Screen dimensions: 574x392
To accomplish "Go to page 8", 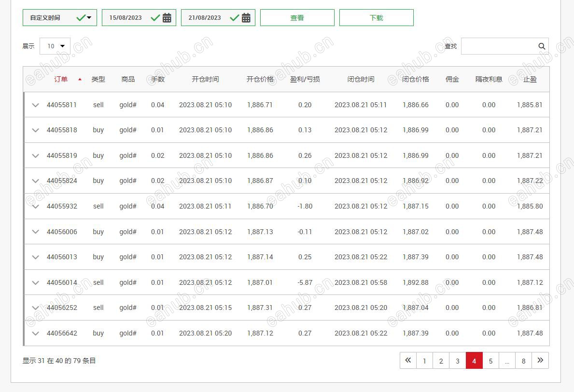I will coord(524,361).
